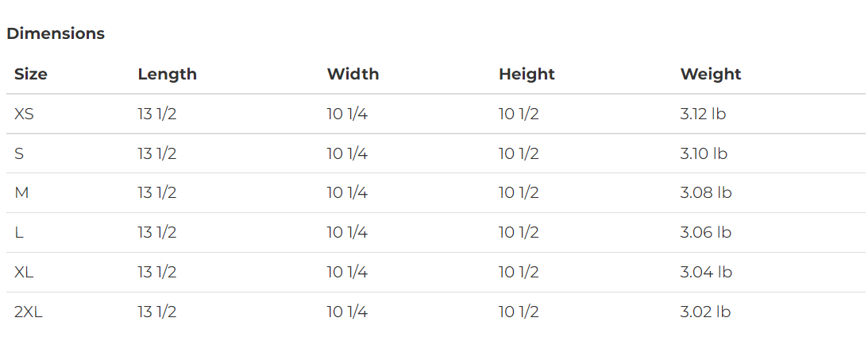Click the length value in the XS row
This screenshot has width=868, height=341.
(x=156, y=114)
